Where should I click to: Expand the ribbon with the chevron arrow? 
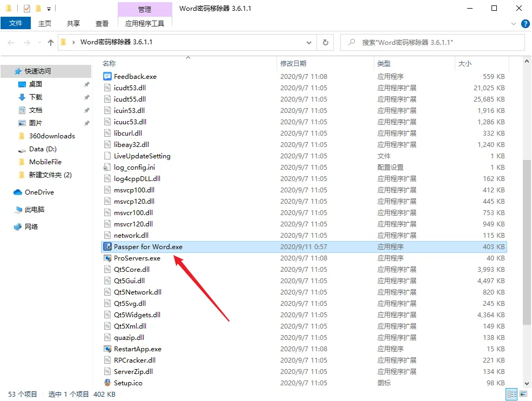[x=512, y=24]
